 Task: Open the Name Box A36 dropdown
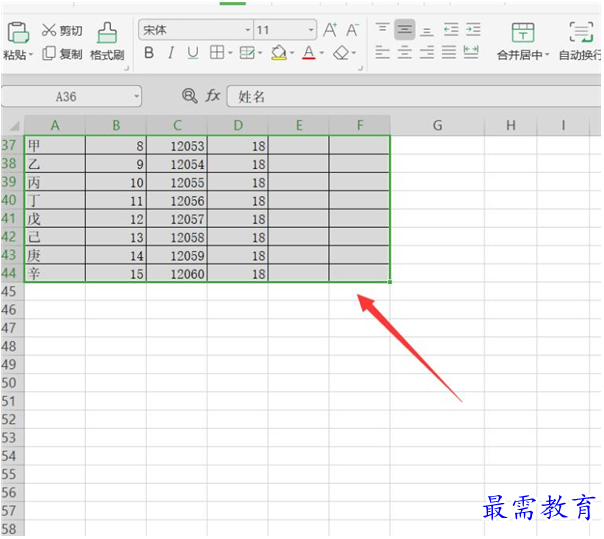coord(136,96)
